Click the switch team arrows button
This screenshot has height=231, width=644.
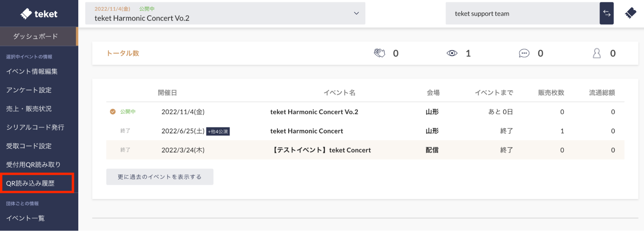tap(607, 13)
